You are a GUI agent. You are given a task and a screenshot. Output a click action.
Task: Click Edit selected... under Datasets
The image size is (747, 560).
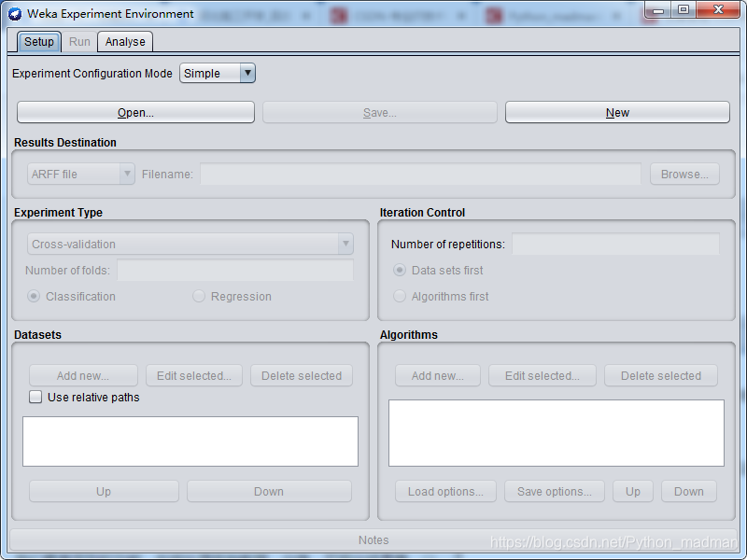pyautogui.click(x=194, y=376)
